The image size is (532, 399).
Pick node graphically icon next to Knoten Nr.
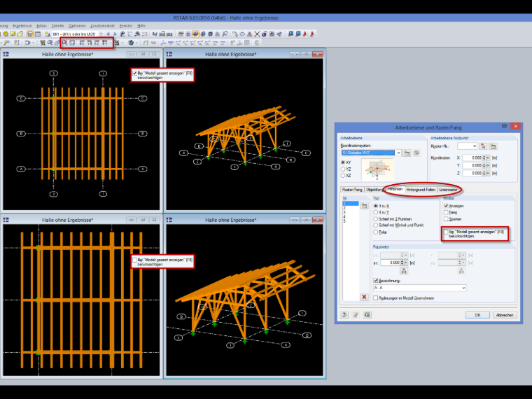click(483, 146)
